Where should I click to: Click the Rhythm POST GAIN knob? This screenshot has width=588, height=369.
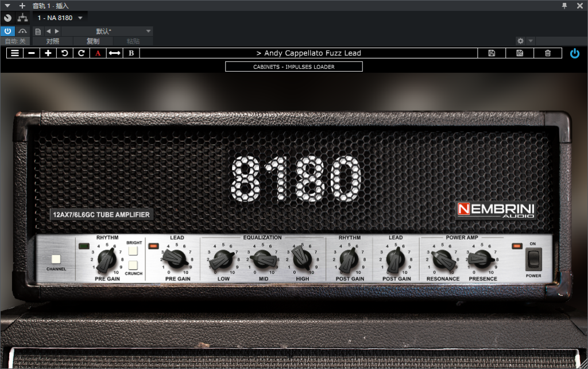[x=350, y=259]
